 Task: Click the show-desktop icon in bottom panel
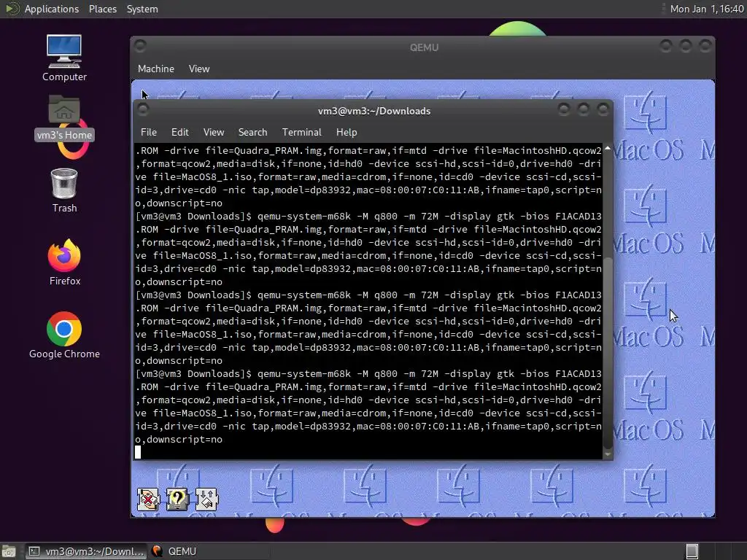point(9,551)
